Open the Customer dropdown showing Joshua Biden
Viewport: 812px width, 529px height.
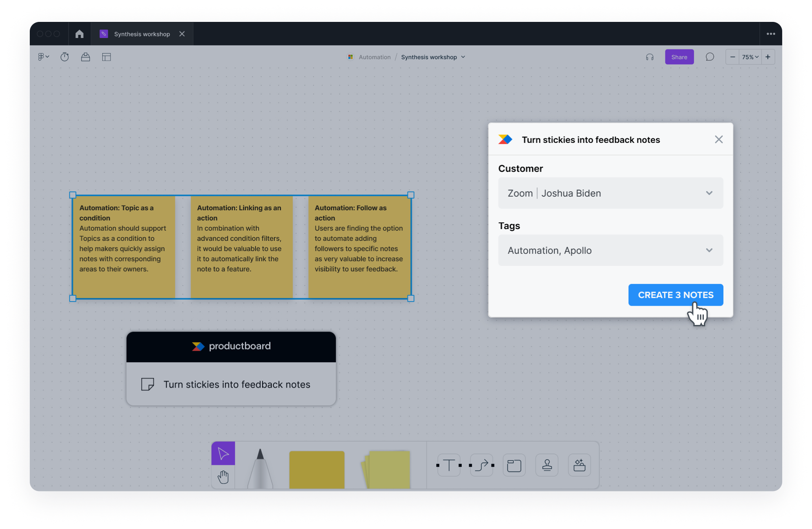click(x=611, y=193)
